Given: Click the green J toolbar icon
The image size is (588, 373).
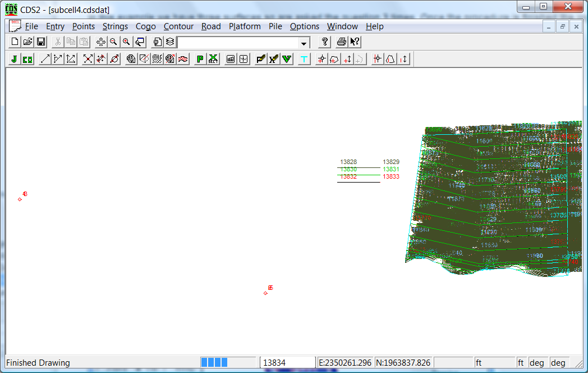Looking at the screenshot, I should tap(14, 59).
